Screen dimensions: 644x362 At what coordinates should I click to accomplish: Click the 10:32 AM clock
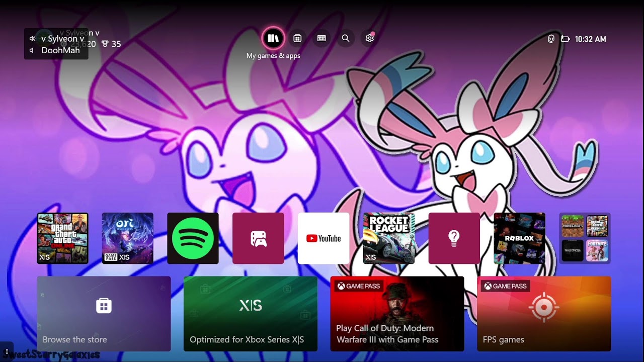(x=590, y=39)
